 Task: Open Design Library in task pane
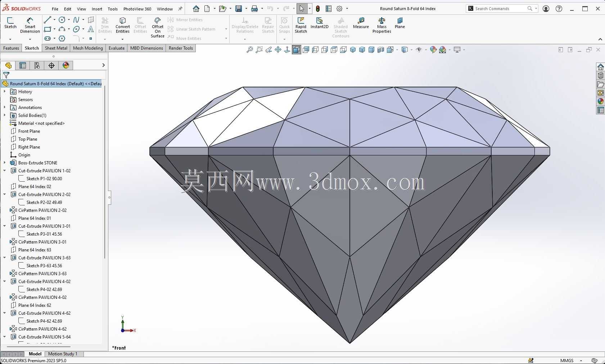(600, 76)
